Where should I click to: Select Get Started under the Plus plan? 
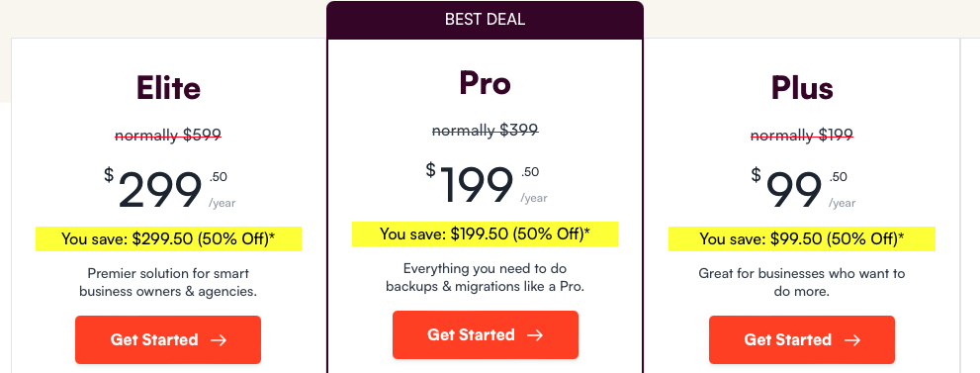coord(802,340)
